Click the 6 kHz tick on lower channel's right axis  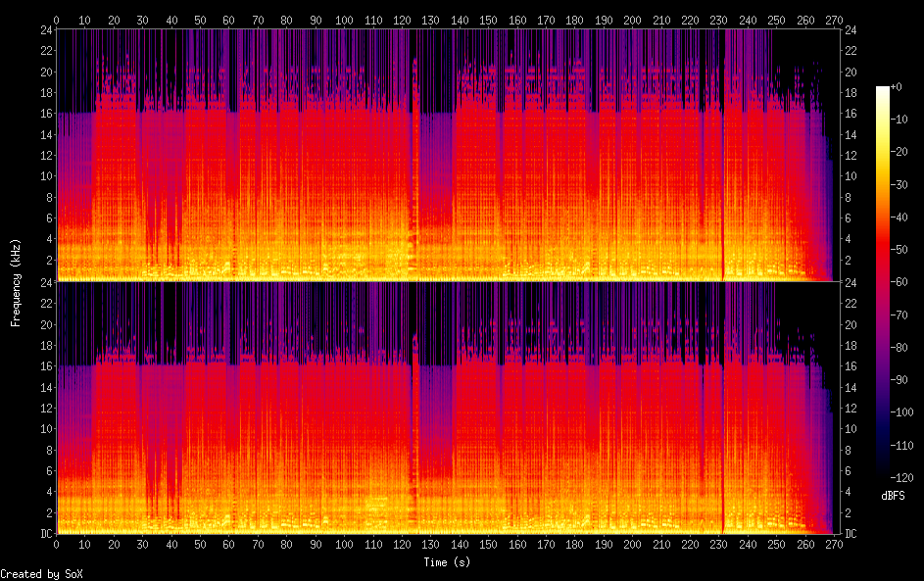click(849, 470)
